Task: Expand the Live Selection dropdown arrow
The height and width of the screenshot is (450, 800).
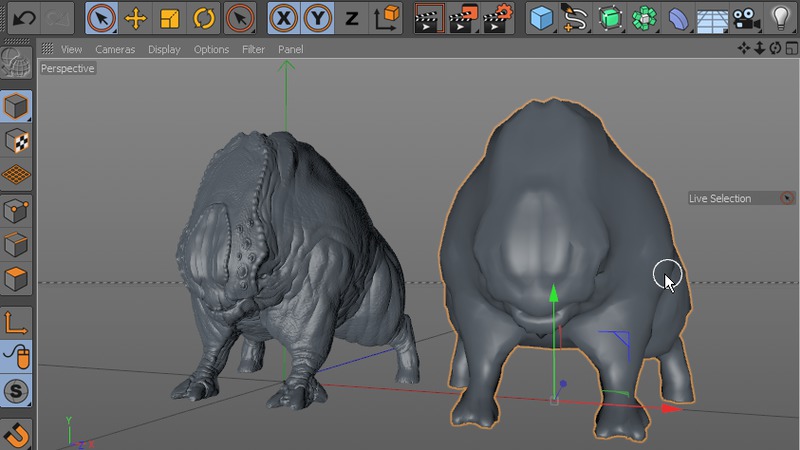Action: tap(786, 198)
